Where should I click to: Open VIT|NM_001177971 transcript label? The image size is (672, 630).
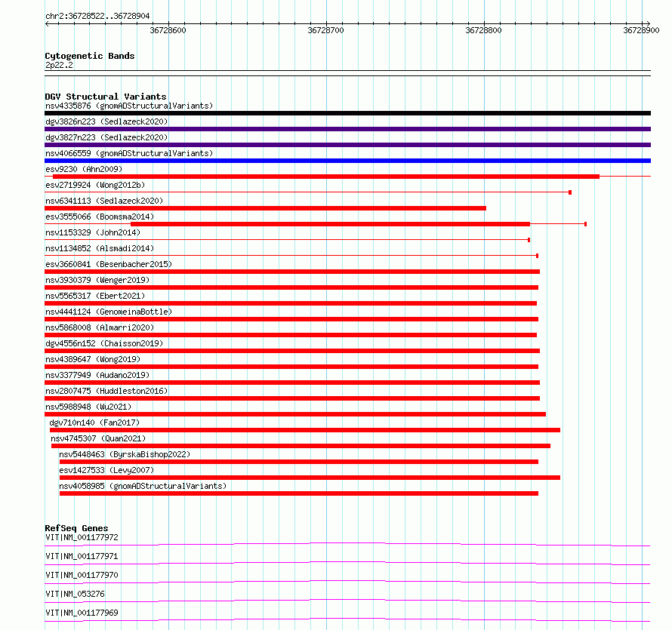point(82,556)
